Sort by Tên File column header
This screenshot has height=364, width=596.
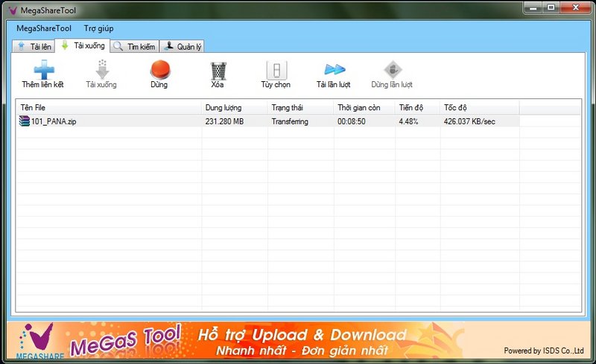pyautogui.click(x=108, y=108)
